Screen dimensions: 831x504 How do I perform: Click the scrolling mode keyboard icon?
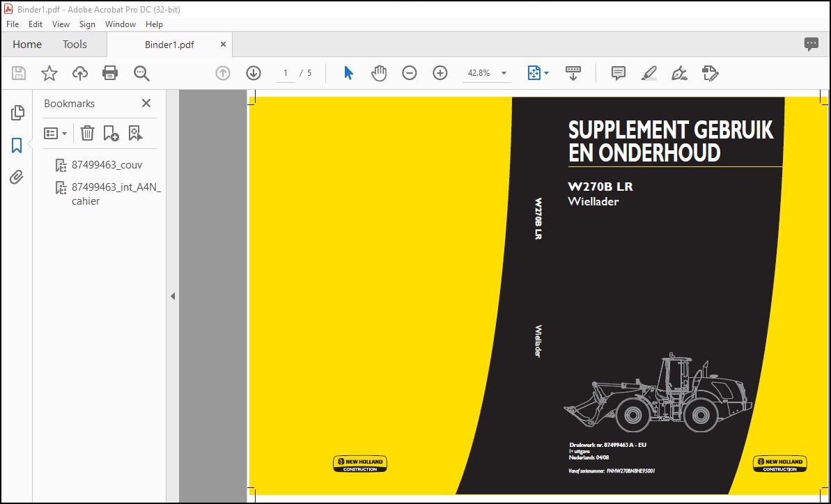(573, 73)
